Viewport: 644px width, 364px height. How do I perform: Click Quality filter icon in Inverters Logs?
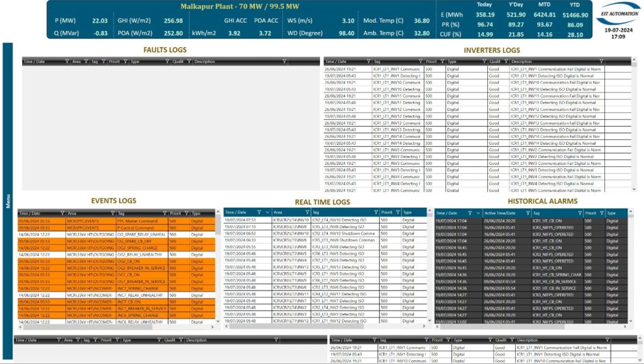point(506,62)
